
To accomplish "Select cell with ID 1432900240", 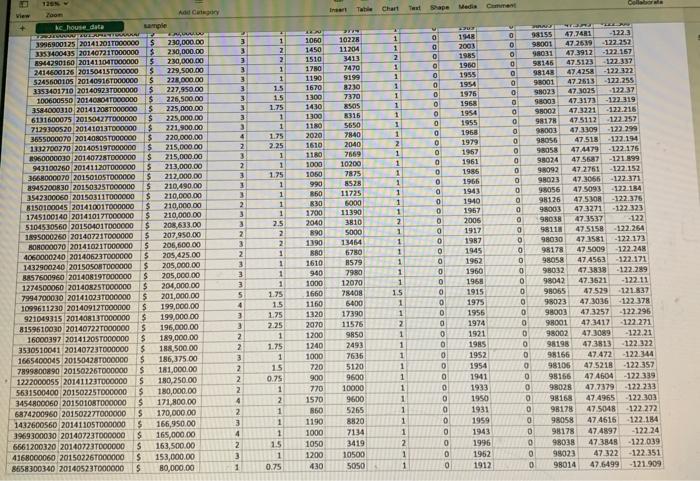I will (44, 267).
